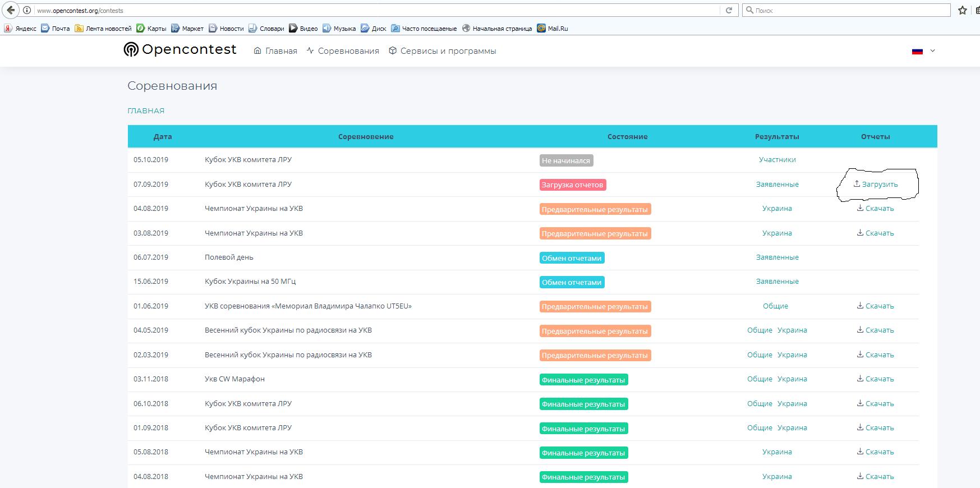Open Заявленные link for Полевой день
The image size is (980, 488).
click(777, 257)
